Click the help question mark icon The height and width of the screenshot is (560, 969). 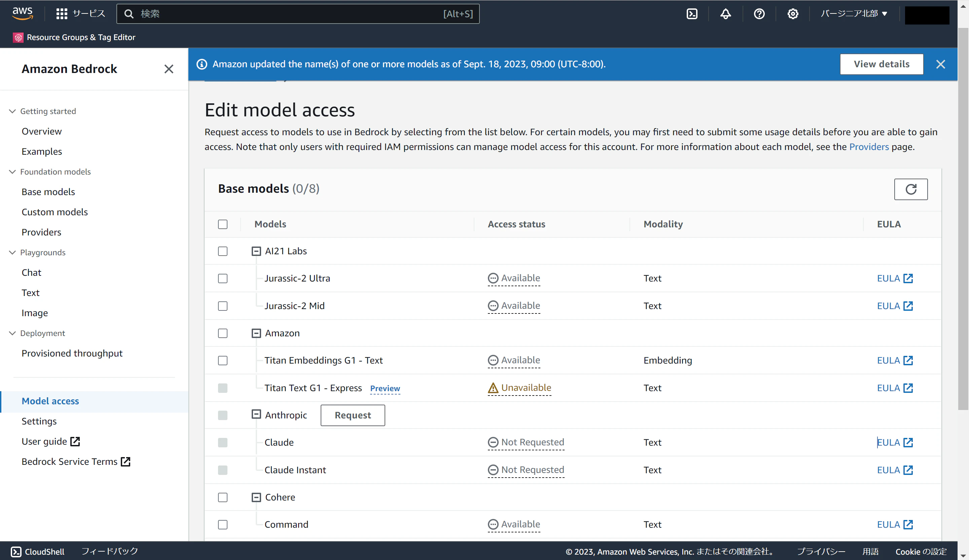pos(759,14)
